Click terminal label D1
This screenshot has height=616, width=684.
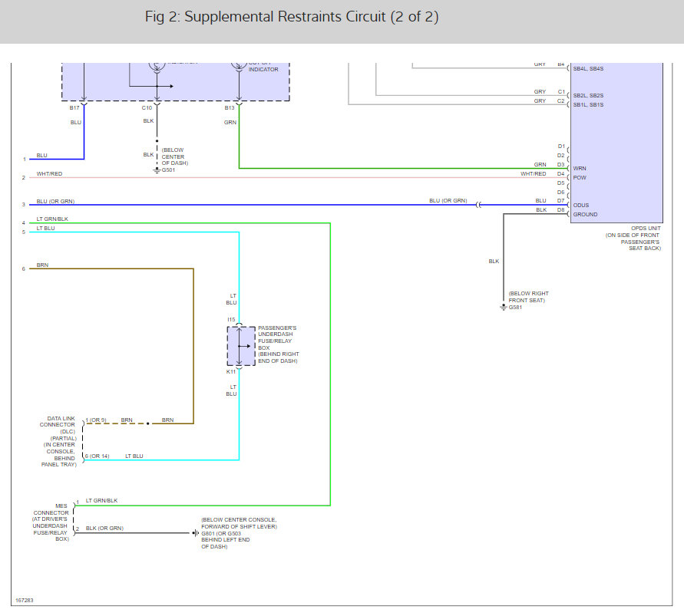coord(561,146)
